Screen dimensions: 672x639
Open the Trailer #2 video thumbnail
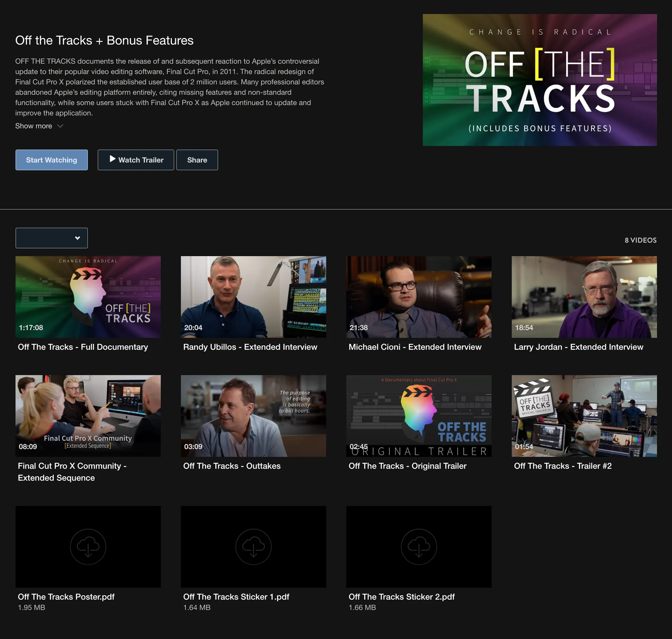click(584, 416)
